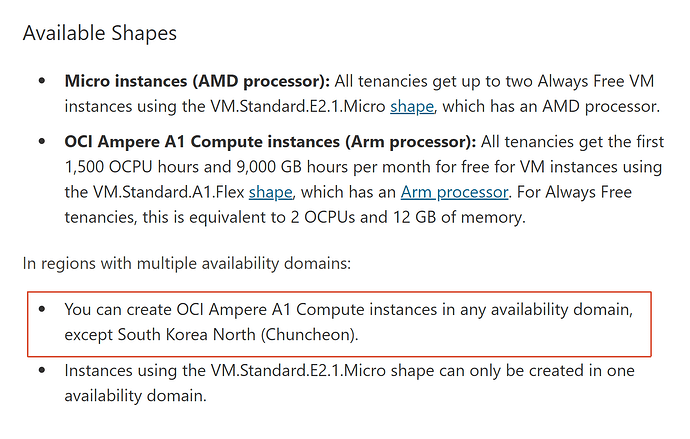The height and width of the screenshot is (439, 690).
Task: Click the text 2 OCPUs and 12 GB of memory
Action: coord(407,218)
